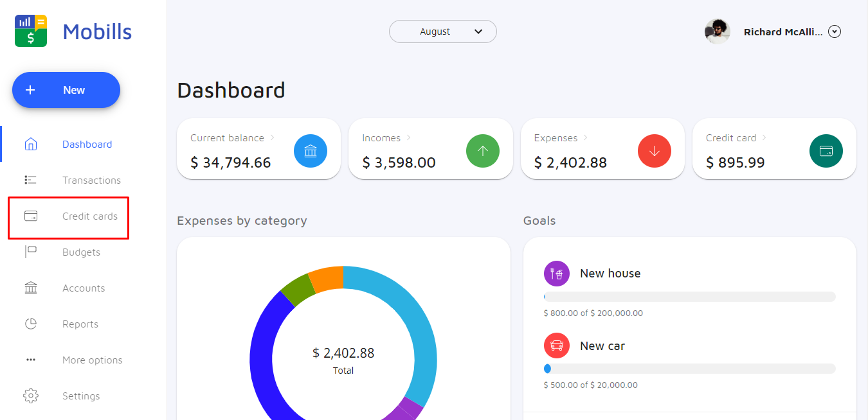Click the $ 895.99 credit card amount
The image size is (868, 420).
click(736, 163)
